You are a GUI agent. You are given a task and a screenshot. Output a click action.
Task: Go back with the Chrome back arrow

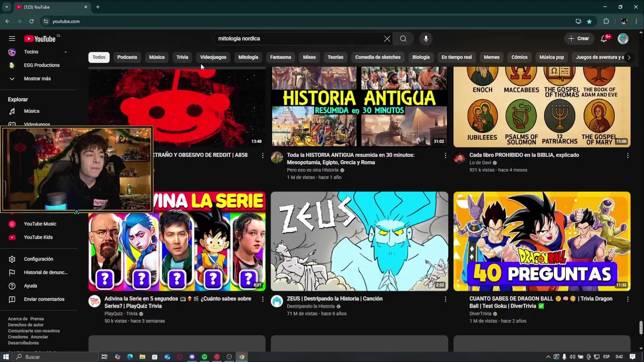[x=7, y=21]
